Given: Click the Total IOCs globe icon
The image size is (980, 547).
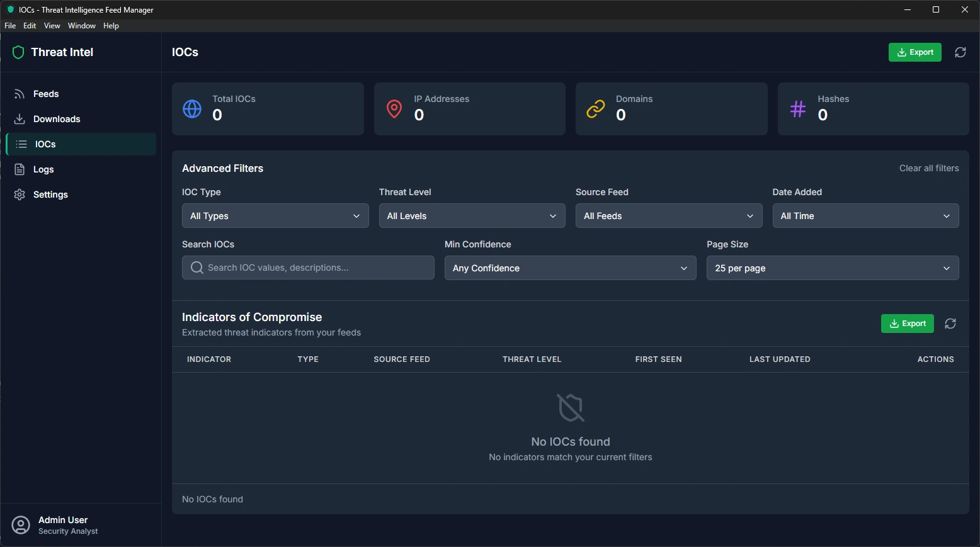Looking at the screenshot, I should pyautogui.click(x=192, y=109).
